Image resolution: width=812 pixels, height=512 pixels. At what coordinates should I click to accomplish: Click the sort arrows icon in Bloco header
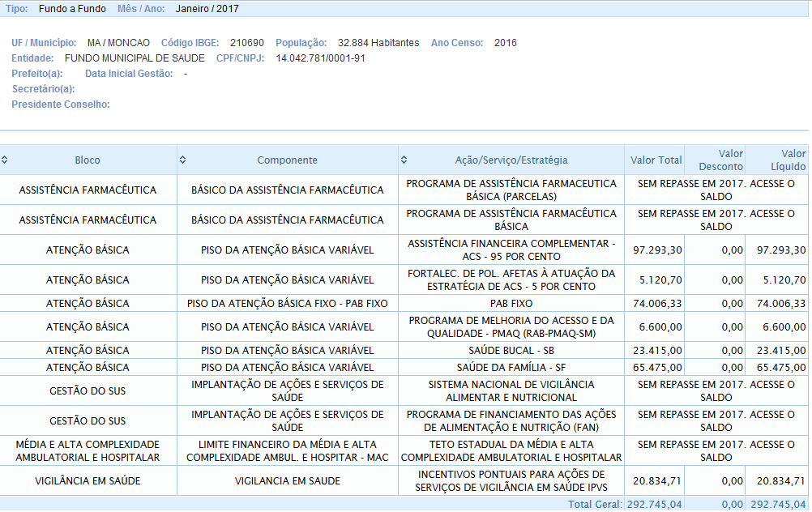tap(4, 160)
